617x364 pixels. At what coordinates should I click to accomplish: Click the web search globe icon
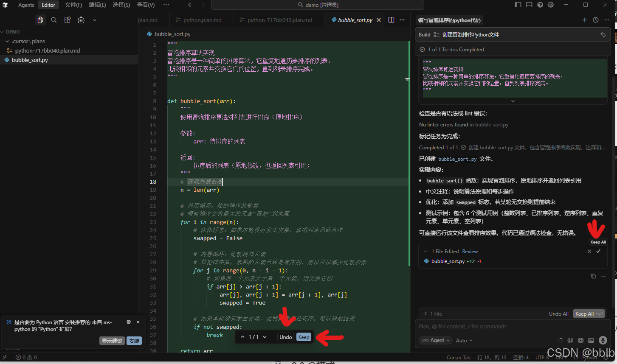(x=580, y=340)
